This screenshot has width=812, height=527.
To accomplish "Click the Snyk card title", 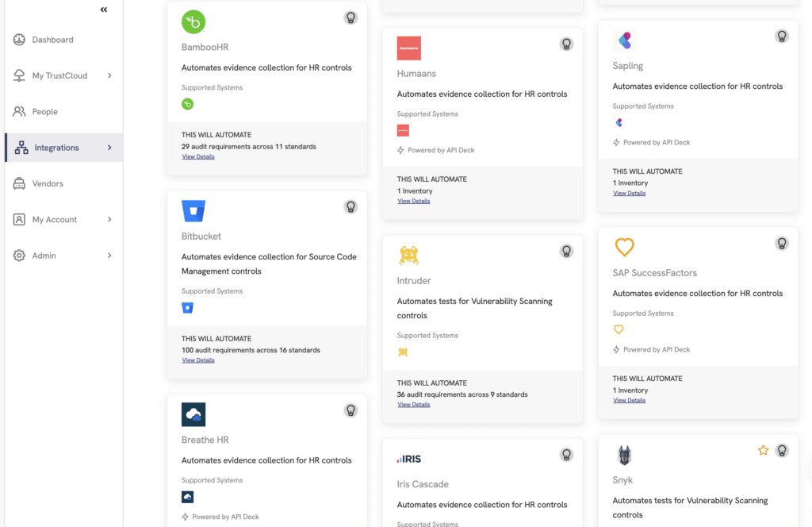I will [622, 480].
